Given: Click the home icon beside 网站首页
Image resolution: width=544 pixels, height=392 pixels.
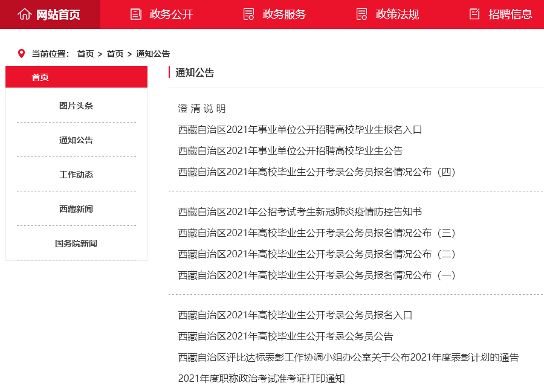Looking at the screenshot, I should (x=25, y=14).
